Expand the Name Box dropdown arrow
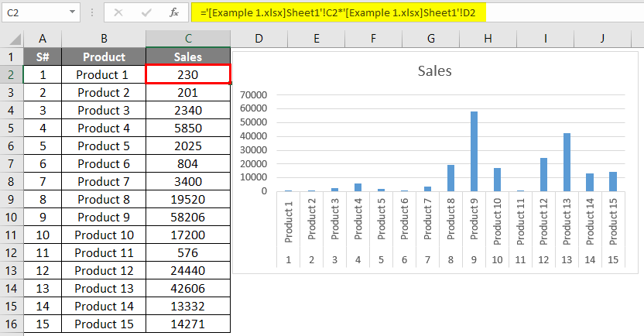 point(72,12)
